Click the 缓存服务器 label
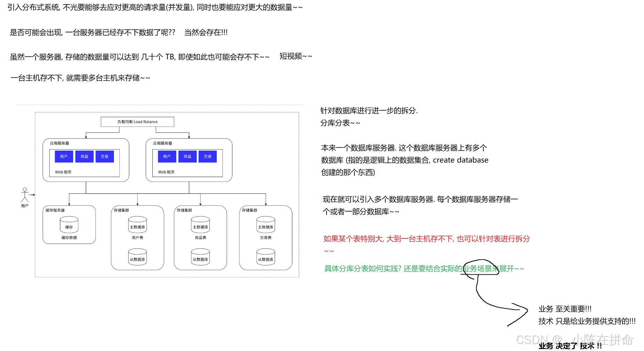The width and height of the screenshot is (644, 351). pos(55,210)
